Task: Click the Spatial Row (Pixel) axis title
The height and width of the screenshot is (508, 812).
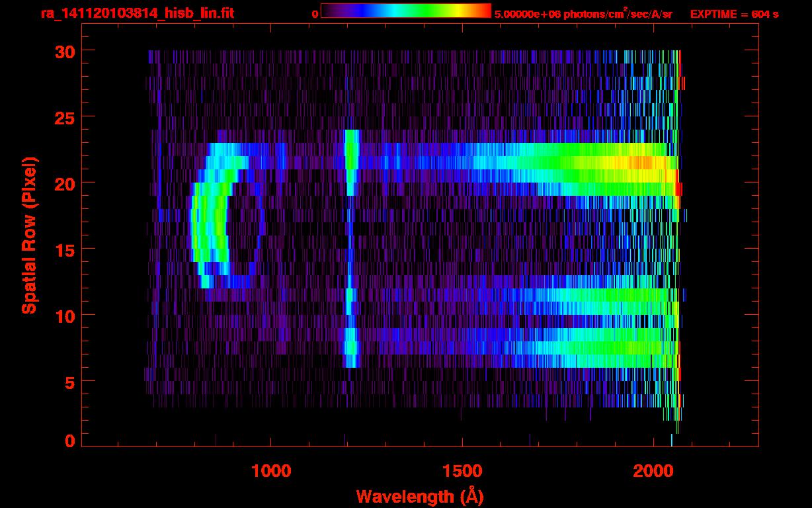Action: (29, 235)
